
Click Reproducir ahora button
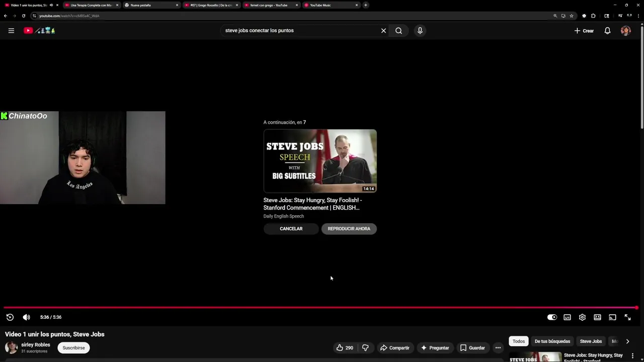point(349,229)
